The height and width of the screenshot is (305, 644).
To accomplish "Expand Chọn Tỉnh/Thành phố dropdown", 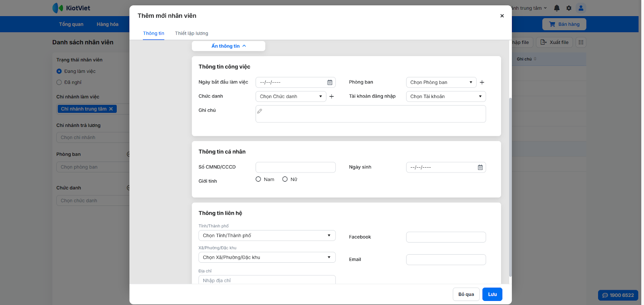I will (266, 236).
